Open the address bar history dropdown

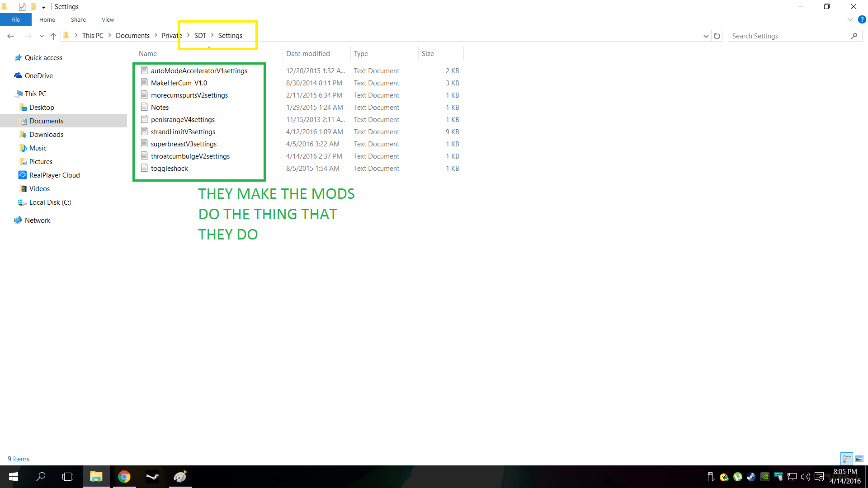[x=706, y=36]
